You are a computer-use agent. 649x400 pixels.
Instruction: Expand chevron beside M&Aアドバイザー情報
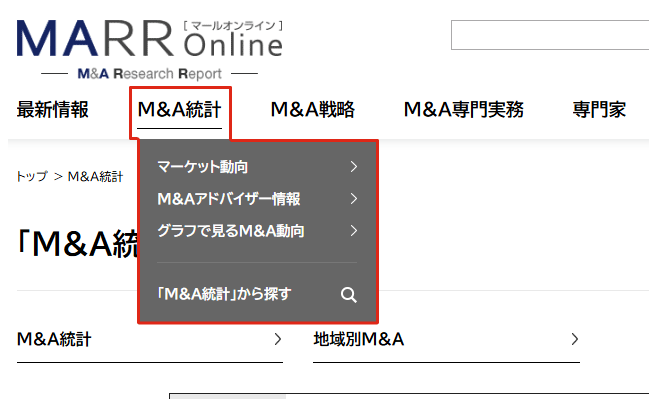(x=353, y=199)
